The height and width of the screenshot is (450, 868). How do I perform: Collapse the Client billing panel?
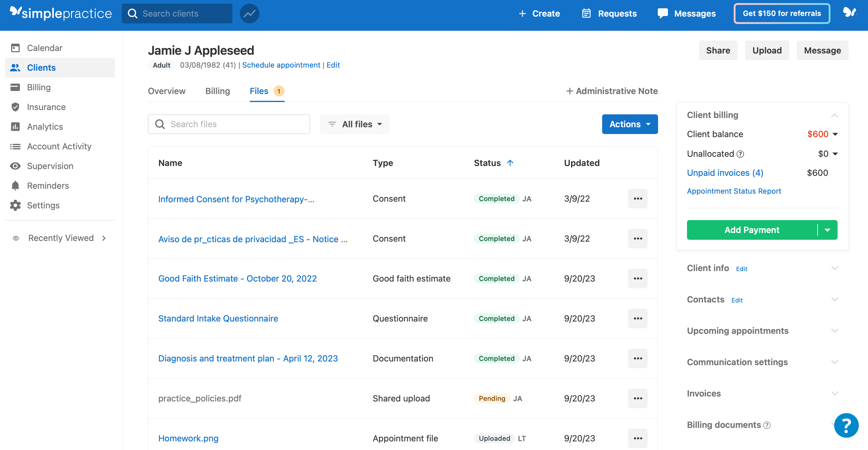point(834,115)
